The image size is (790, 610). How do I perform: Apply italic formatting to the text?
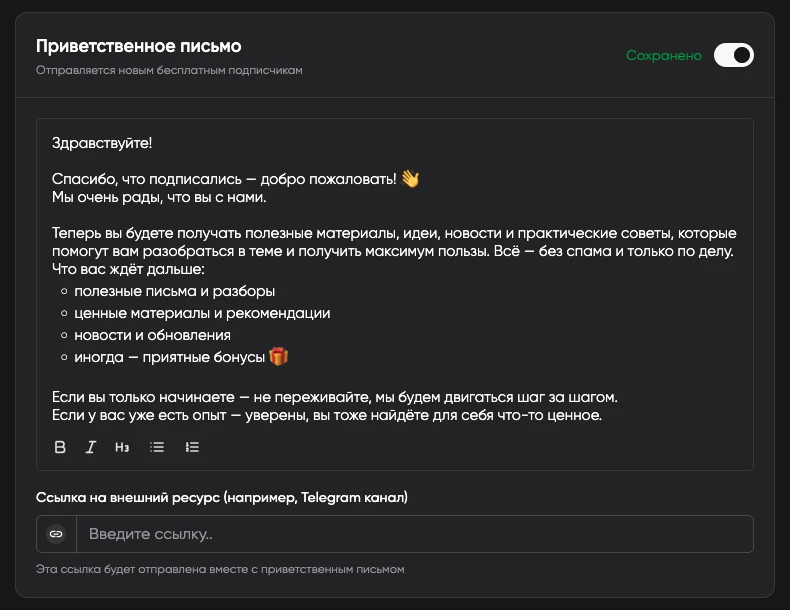[90, 447]
